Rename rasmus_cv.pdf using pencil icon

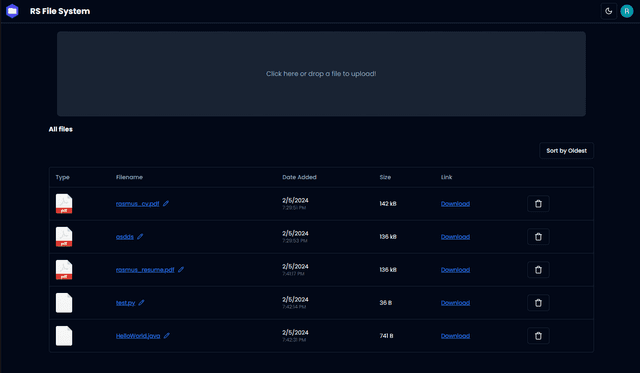point(166,203)
